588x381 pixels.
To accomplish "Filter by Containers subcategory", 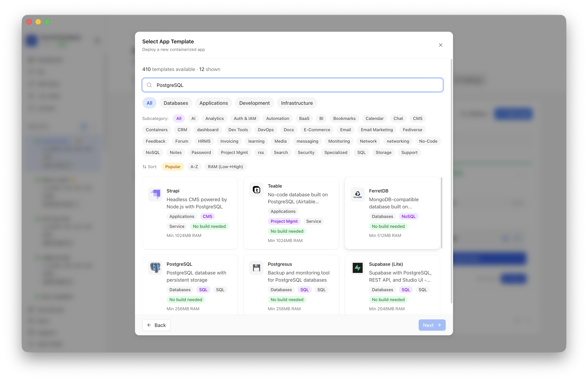I will [x=156, y=130].
